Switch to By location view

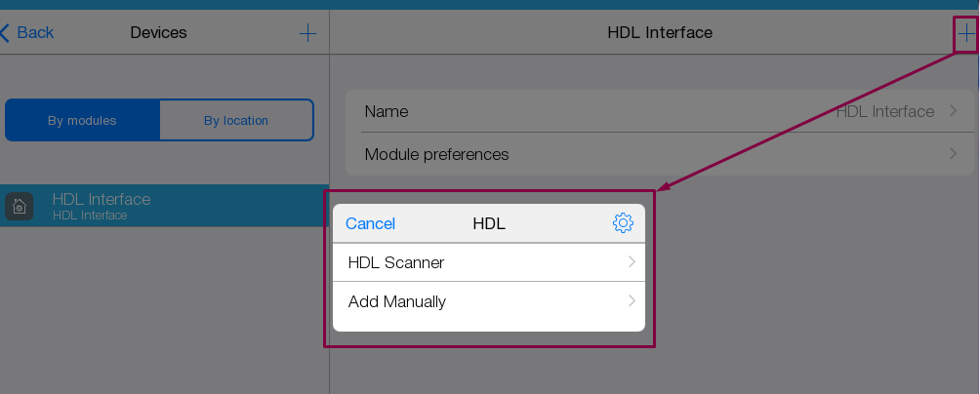point(236,121)
